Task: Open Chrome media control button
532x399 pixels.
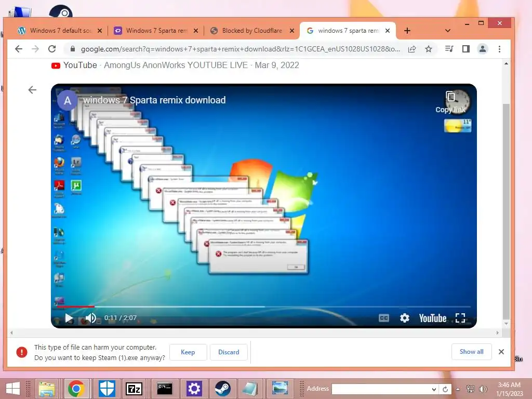Action: (449, 49)
